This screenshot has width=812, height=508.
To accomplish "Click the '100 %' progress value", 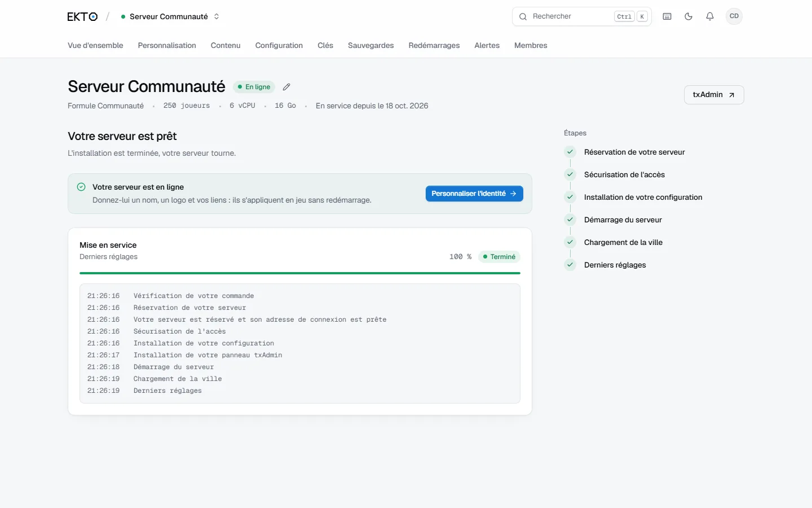I will pos(460,257).
